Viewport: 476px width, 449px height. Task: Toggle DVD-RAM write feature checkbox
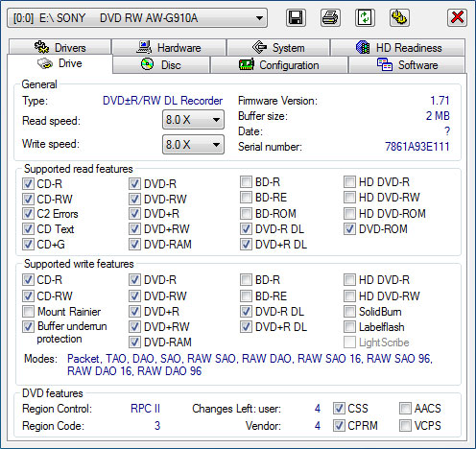(x=134, y=343)
